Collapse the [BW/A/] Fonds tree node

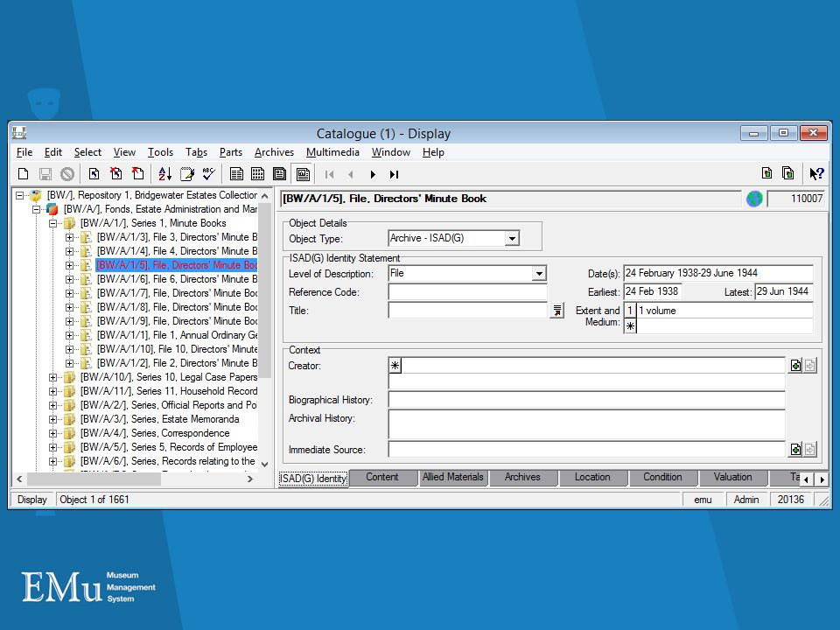(37, 209)
